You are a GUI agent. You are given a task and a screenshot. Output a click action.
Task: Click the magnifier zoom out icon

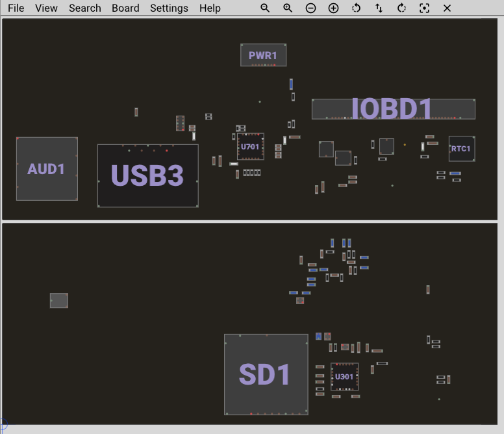point(265,8)
